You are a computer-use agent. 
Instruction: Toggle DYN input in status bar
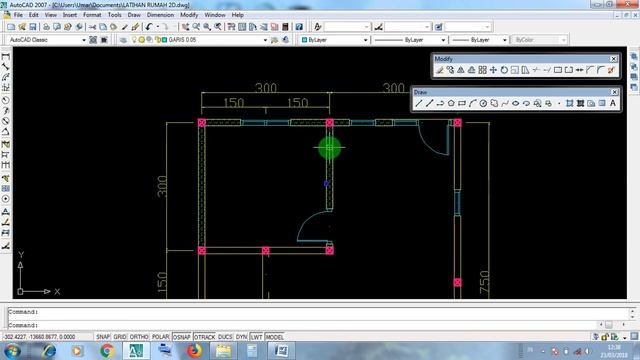click(241, 337)
